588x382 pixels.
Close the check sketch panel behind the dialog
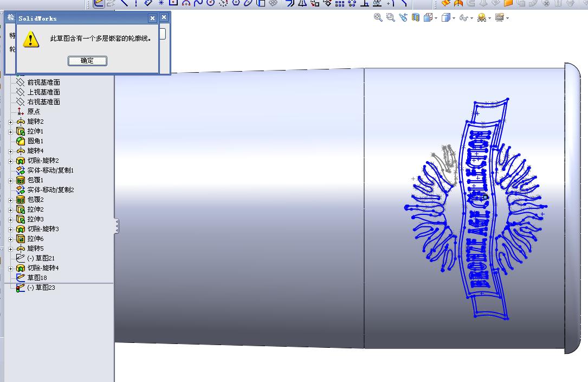(x=164, y=17)
